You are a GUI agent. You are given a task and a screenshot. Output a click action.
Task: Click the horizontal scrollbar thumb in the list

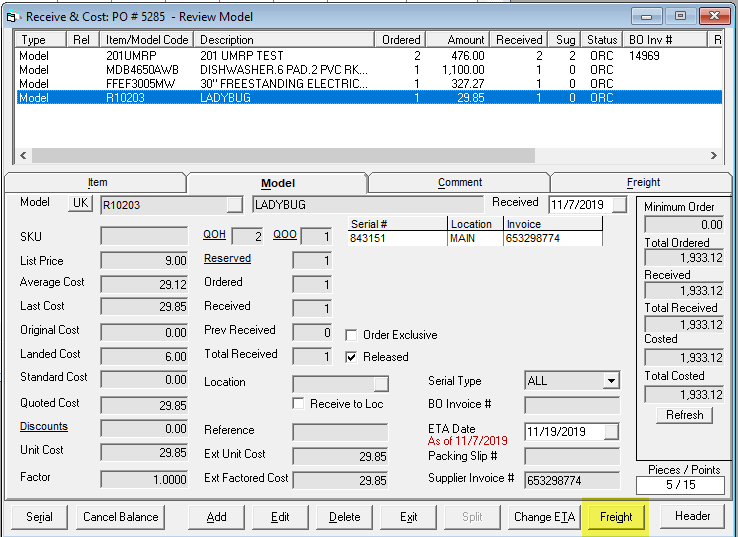[283, 155]
